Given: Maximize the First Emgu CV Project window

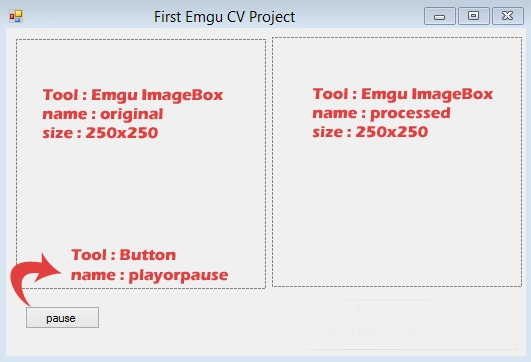Looking at the screenshot, I should pos(473,16).
